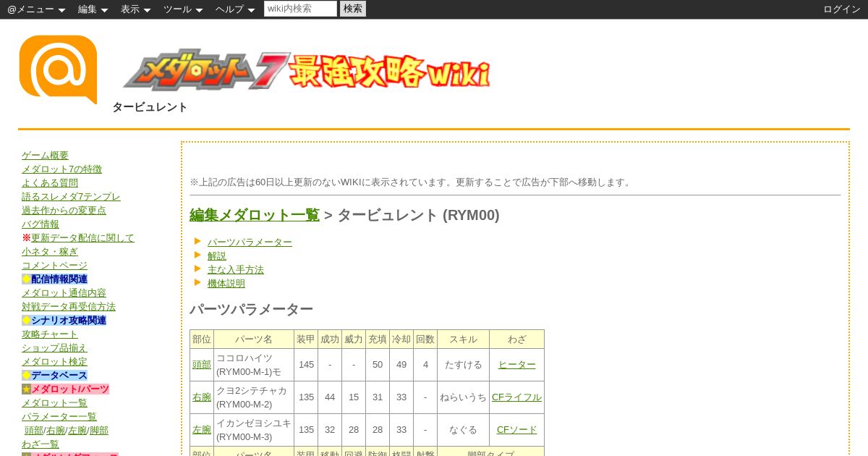
Task: Open 頭部 parameter list in sidebar
Action: (34, 431)
